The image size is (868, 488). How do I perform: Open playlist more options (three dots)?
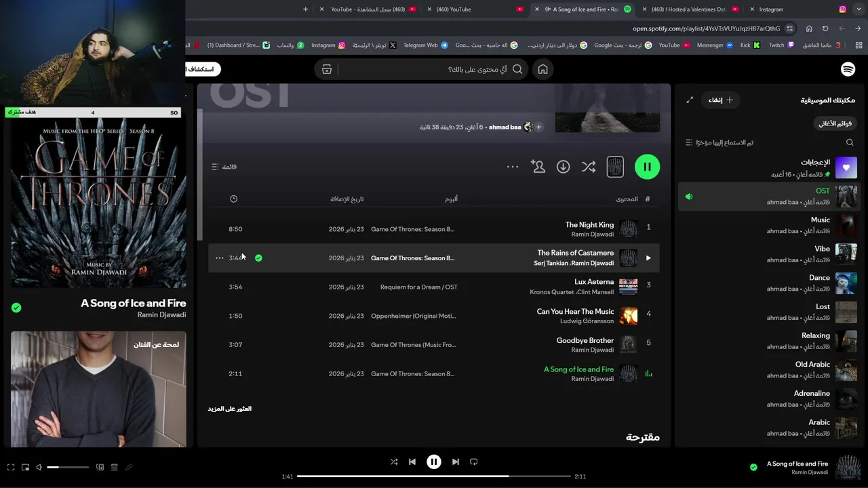click(513, 167)
